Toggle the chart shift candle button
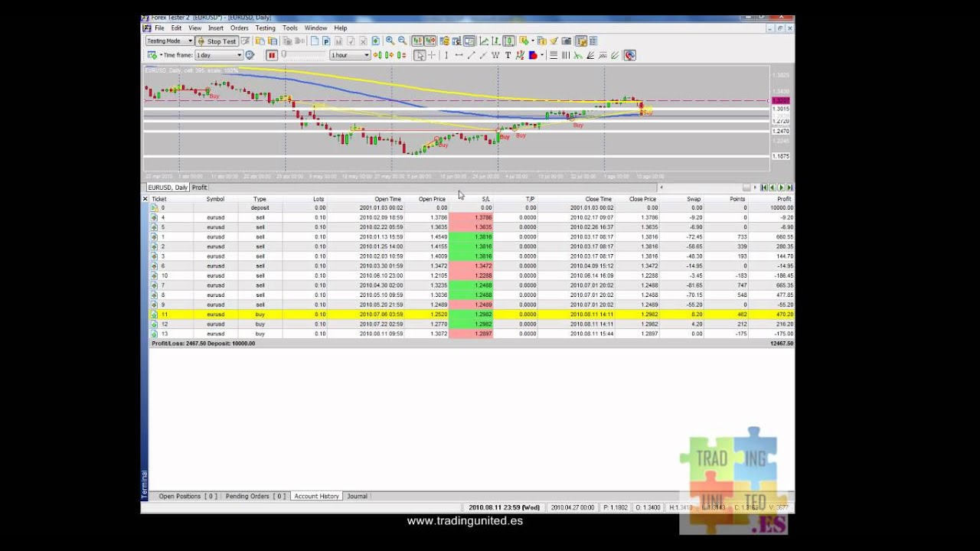The height and width of the screenshot is (551, 980). tap(417, 41)
